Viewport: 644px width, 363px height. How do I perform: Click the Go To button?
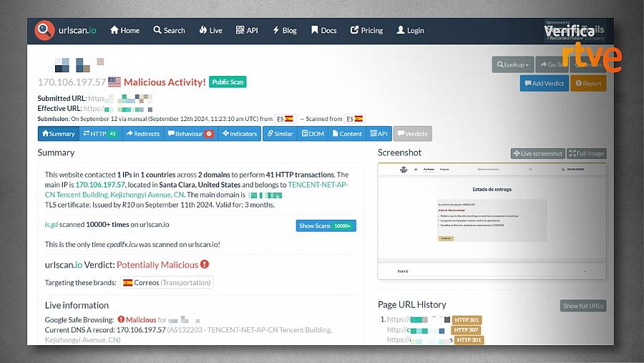(552, 64)
